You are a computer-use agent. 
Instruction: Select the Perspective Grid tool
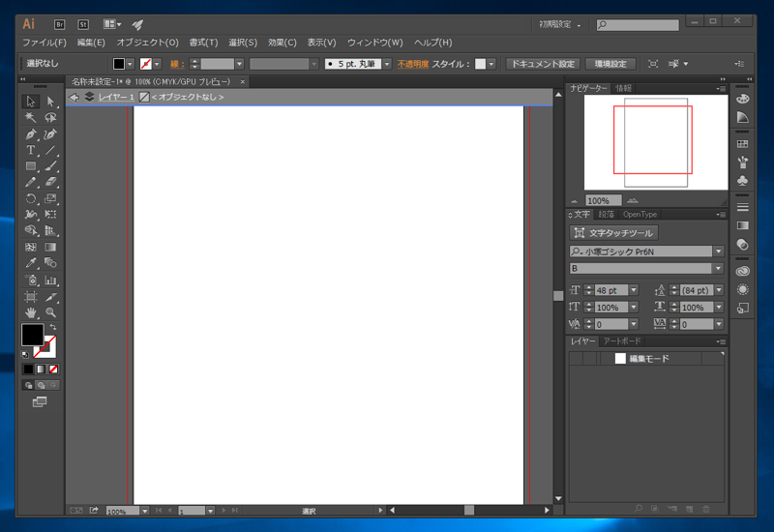(x=50, y=230)
